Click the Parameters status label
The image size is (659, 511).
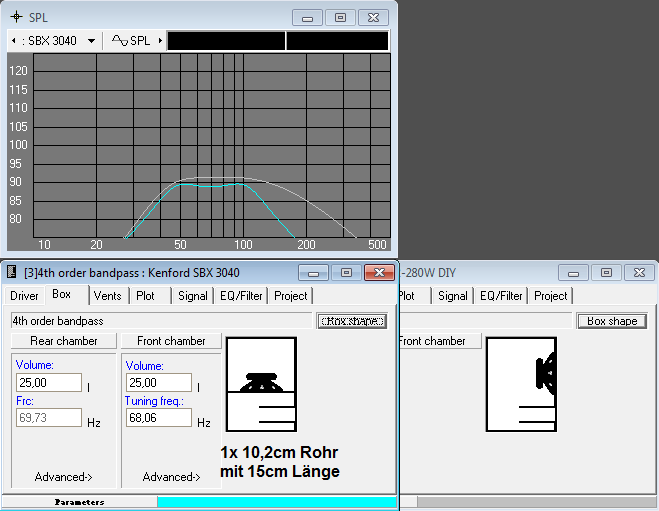[79, 502]
